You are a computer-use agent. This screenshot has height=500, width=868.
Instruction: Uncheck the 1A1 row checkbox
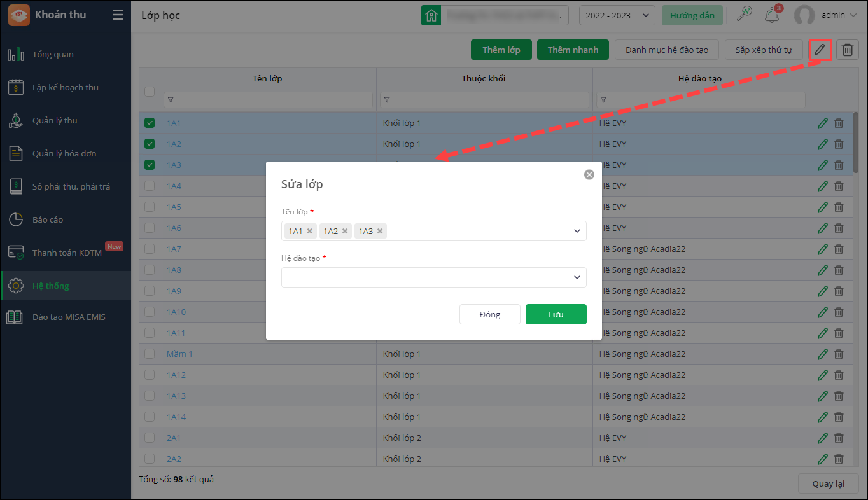[150, 123]
